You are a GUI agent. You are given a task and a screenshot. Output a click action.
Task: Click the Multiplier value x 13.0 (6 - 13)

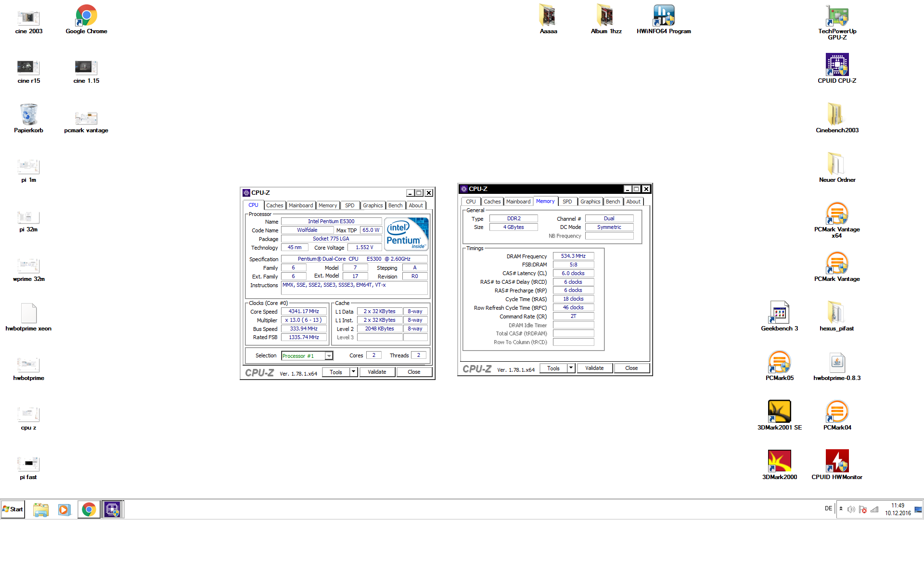tap(304, 320)
